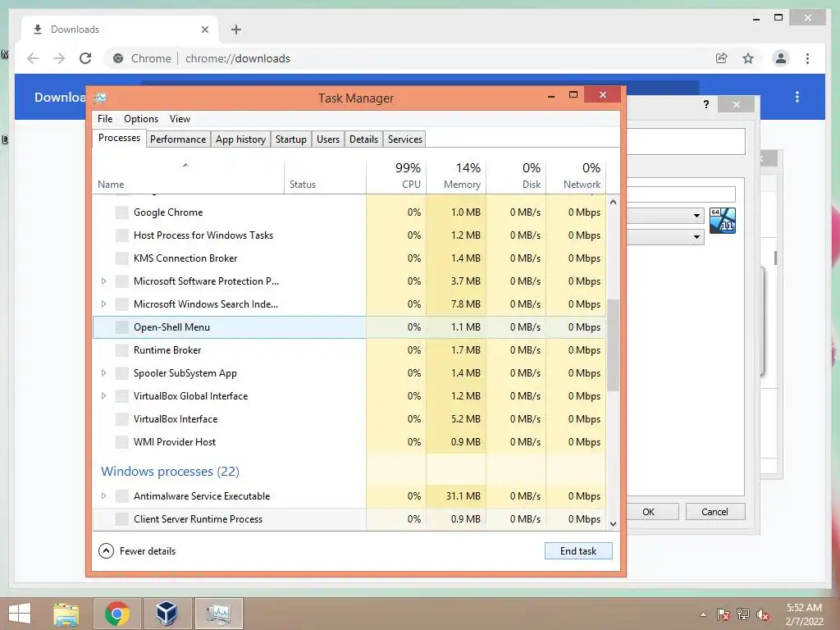The height and width of the screenshot is (630, 840).
Task: Click the VirtualBox Interface process icon
Action: 121,419
